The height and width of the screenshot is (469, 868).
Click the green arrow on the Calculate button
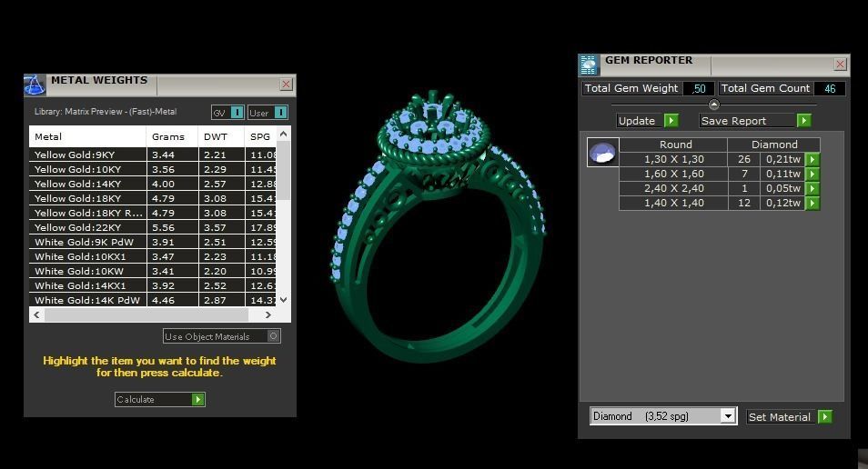pos(197,399)
